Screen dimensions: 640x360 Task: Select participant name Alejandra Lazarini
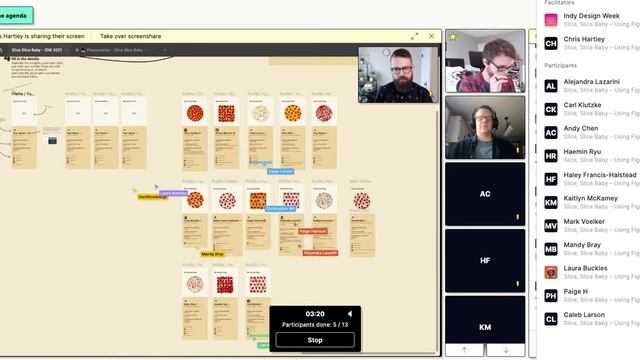coord(591,82)
